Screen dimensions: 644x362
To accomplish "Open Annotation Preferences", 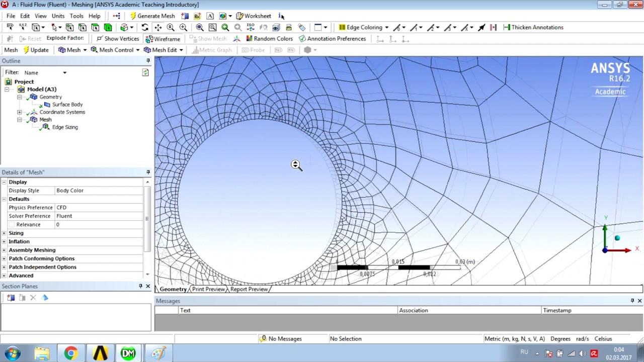I will pyautogui.click(x=332, y=39).
